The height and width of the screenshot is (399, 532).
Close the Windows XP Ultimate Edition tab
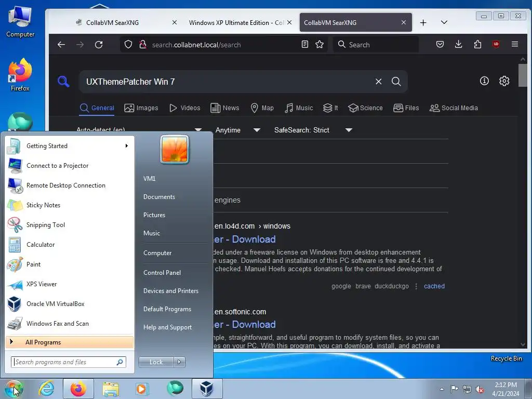(x=289, y=22)
